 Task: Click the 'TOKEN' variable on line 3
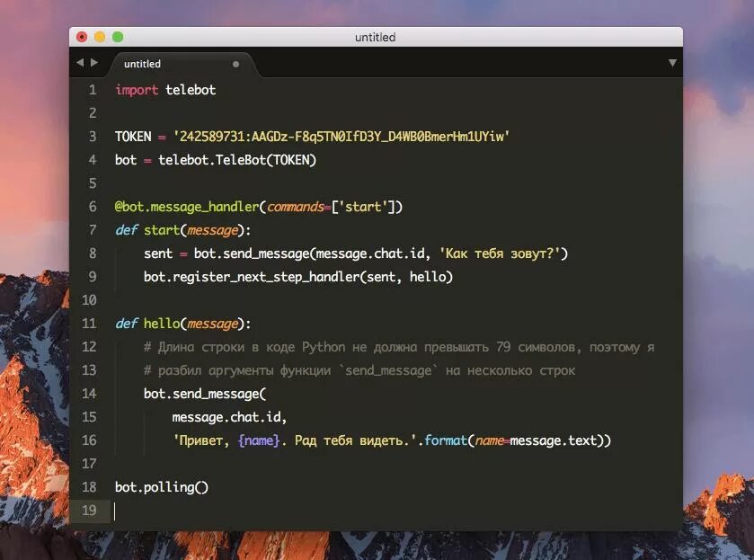[133, 137]
